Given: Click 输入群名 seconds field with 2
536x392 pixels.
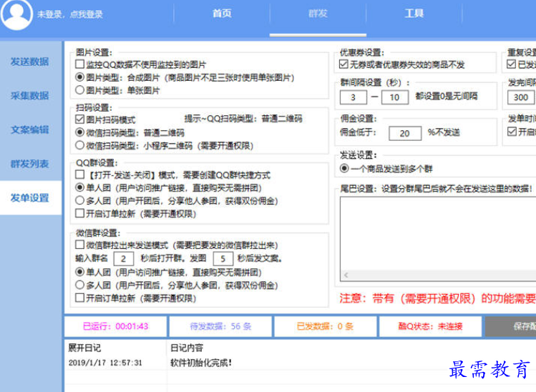Looking at the screenshot, I should coord(123,259).
